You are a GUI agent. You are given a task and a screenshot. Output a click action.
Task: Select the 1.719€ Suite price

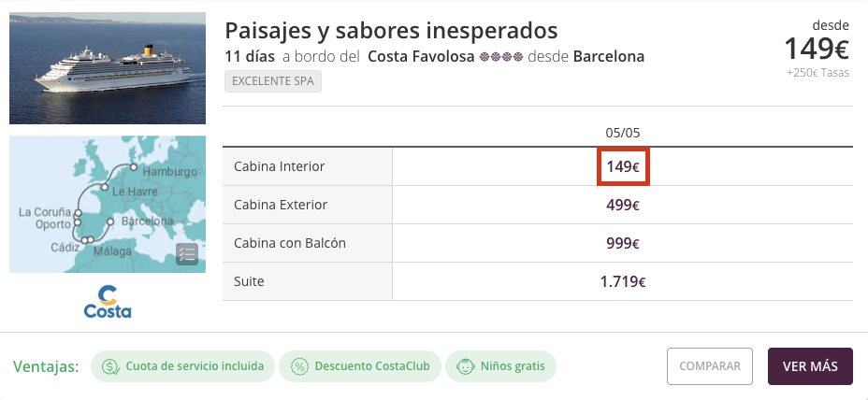pyautogui.click(x=623, y=282)
